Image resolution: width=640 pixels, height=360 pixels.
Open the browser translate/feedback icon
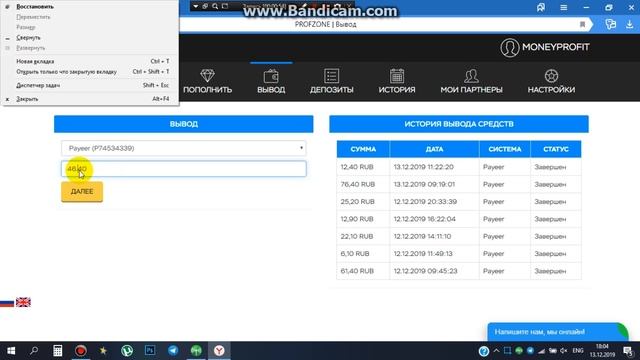point(611,24)
